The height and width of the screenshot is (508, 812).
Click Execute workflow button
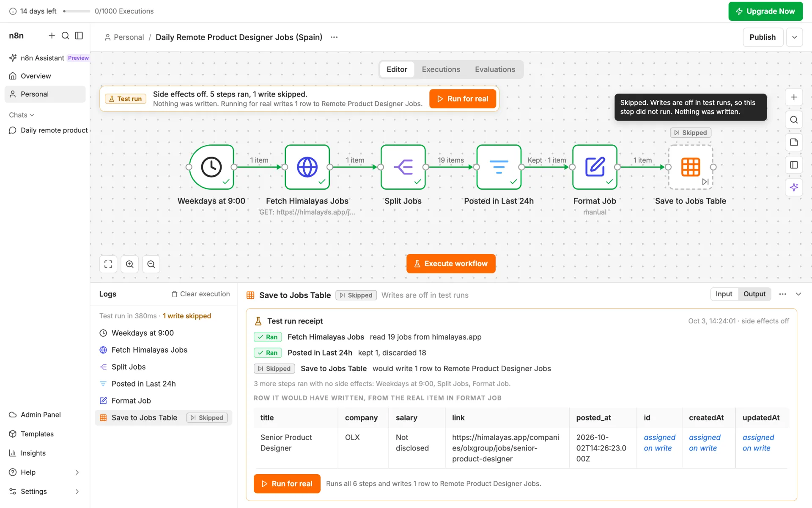451,263
